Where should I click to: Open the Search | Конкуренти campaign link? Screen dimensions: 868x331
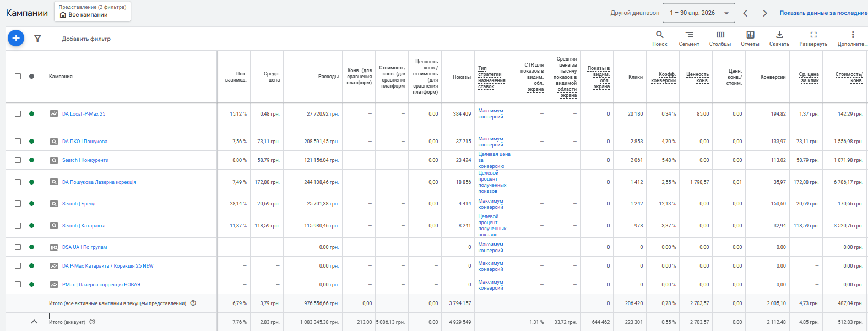(85, 160)
